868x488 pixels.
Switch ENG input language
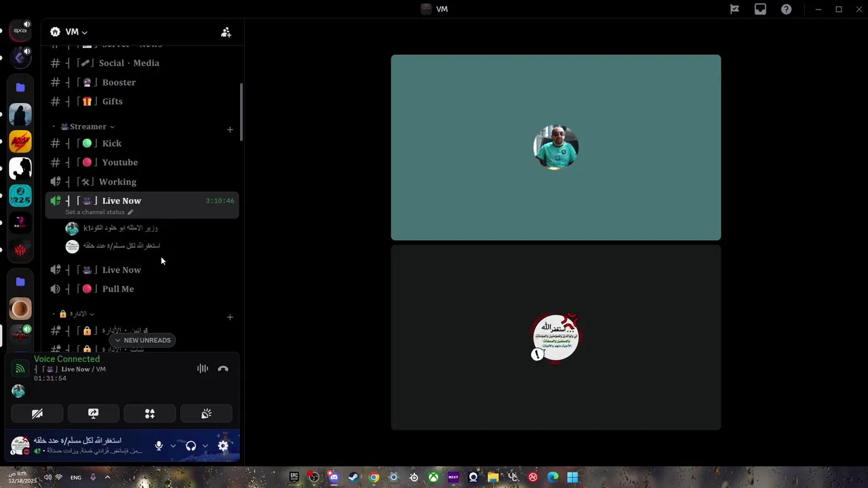[x=76, y=477]
